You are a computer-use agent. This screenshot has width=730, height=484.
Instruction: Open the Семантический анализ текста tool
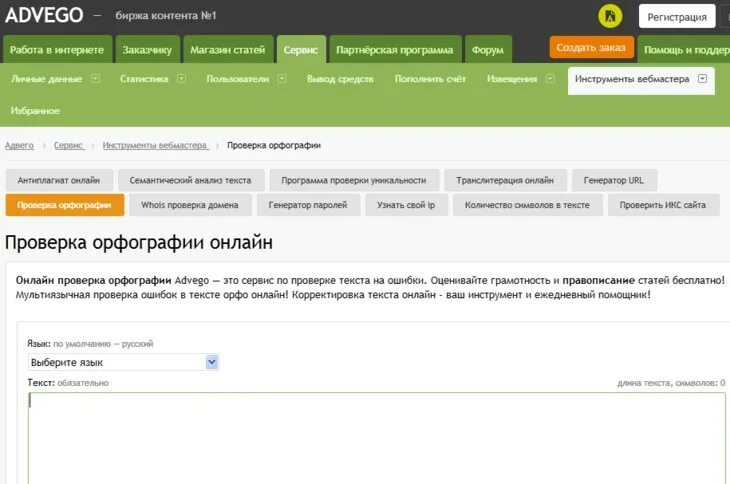[191, 180]
